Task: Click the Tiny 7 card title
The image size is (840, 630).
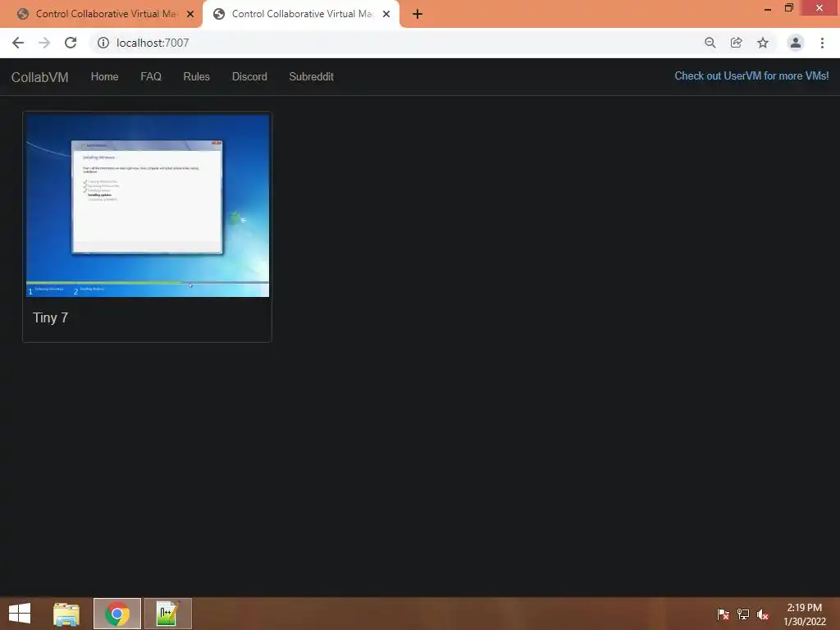Action: pos(50,317)
